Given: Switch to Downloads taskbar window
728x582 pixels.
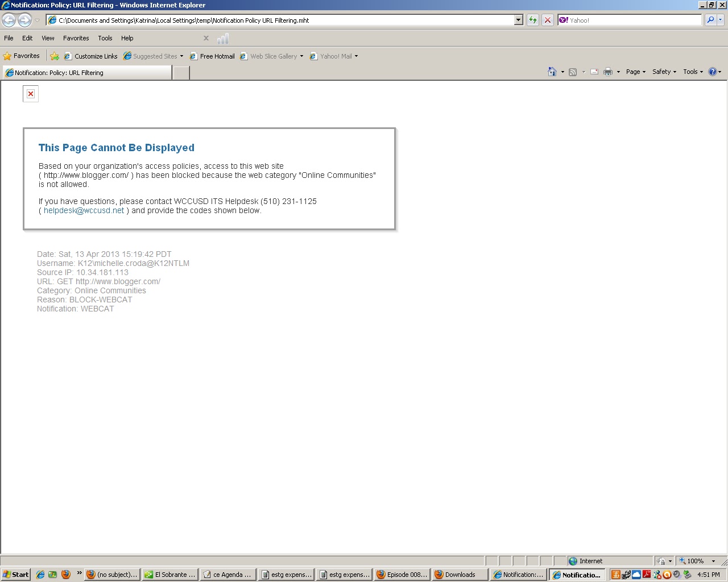Looking at the screenshot, I should coord(460,575).
